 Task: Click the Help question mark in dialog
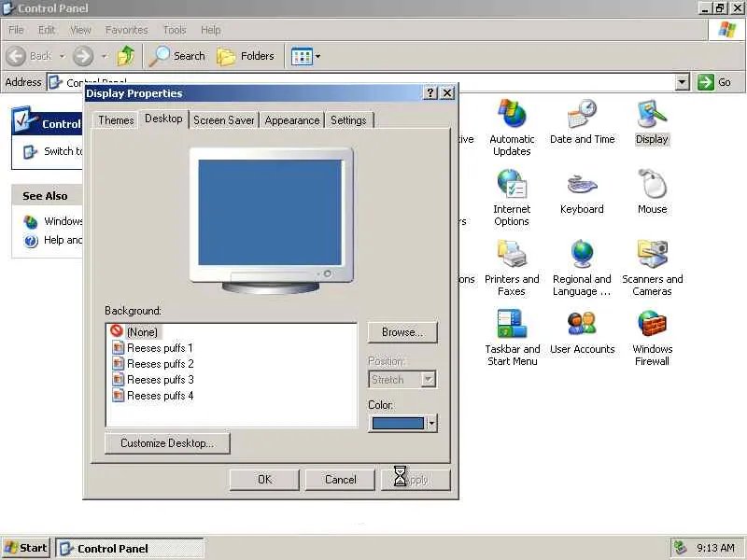[x=430, y=92]
